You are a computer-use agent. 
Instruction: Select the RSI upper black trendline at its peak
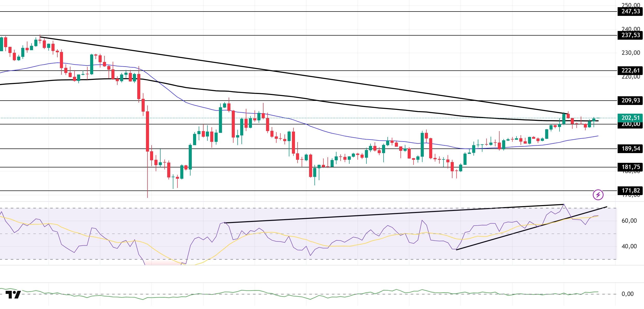coord(563,204)
